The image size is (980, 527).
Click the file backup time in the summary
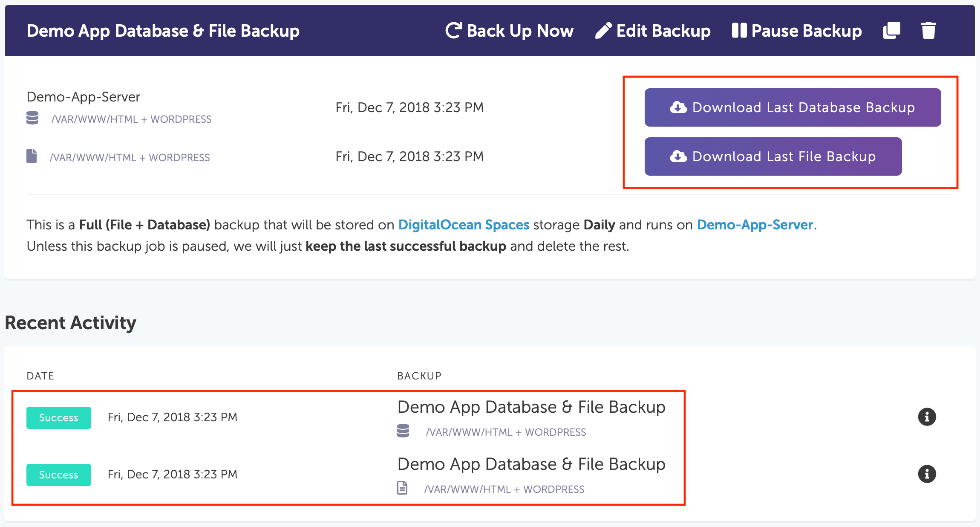(x=409, y=156)
